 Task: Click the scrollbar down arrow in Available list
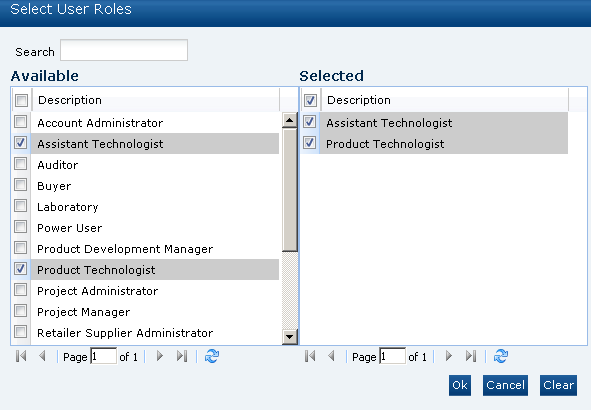[x=289, y=337]
